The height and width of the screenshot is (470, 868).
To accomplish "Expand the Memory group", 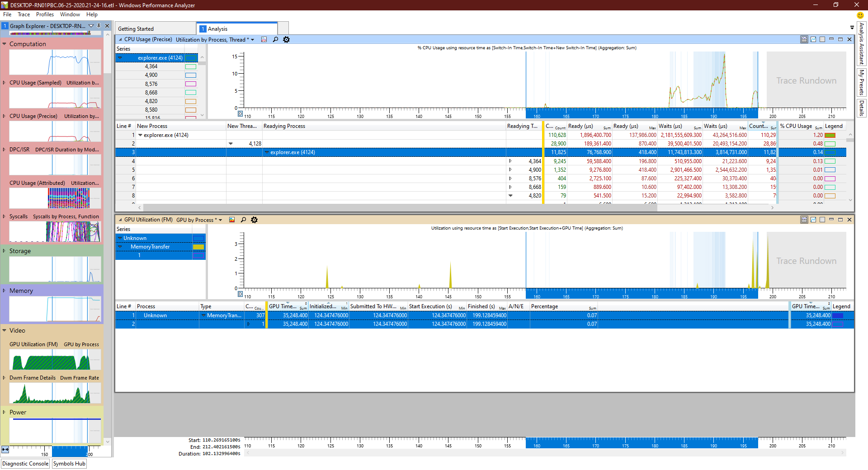I will click(5, 291).
